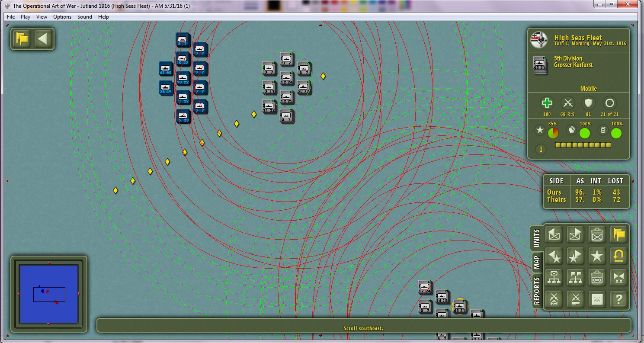Select gray ship unit labeled 11 22
Viewport: 644px width, 343px height.
[x=269, y=106]
